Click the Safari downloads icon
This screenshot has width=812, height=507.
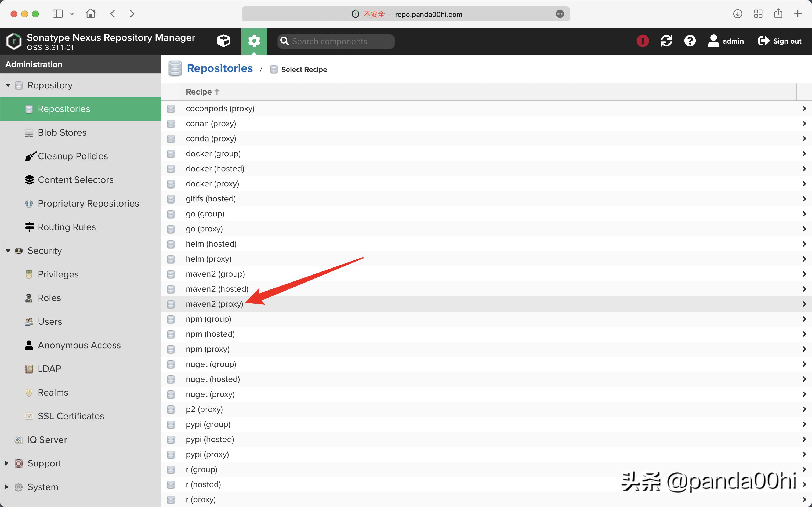[737, 14]
